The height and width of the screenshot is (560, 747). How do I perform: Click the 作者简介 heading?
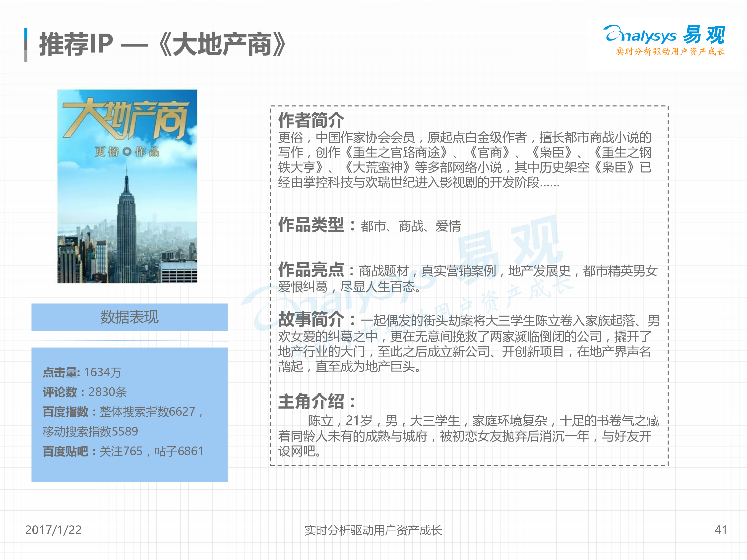(x=311, y=120)
